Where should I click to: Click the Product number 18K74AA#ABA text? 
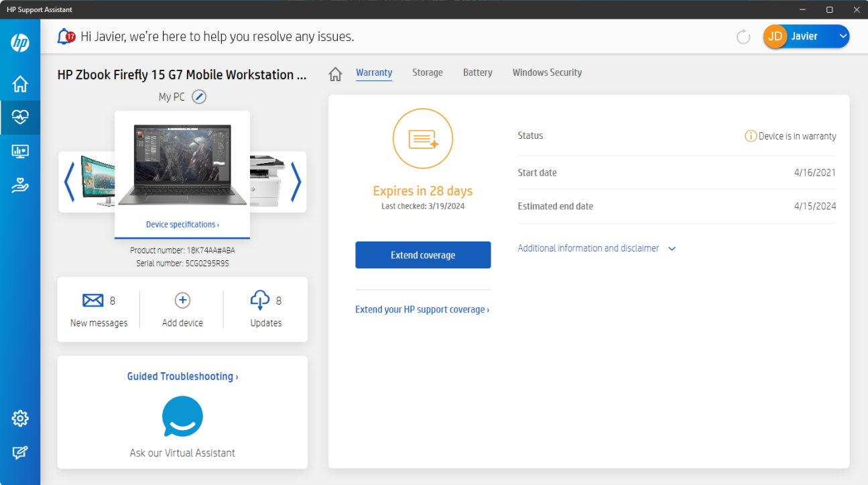pyautogui.click(x=182, y=250)
